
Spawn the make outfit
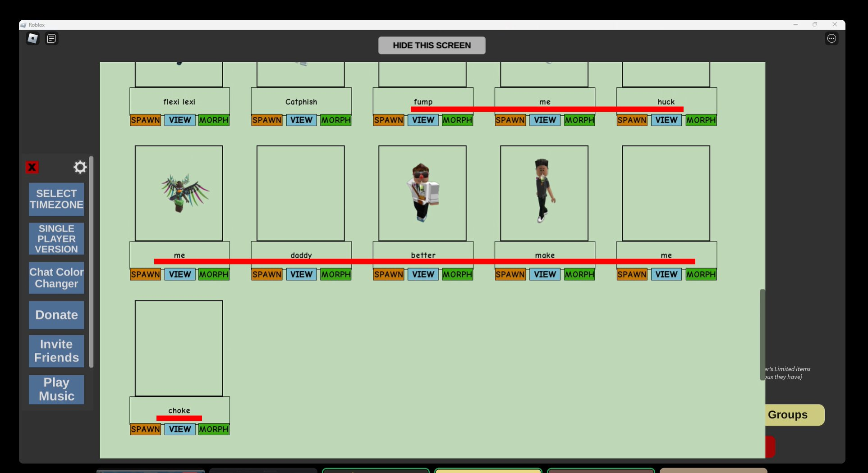click(x=510, y=274)
